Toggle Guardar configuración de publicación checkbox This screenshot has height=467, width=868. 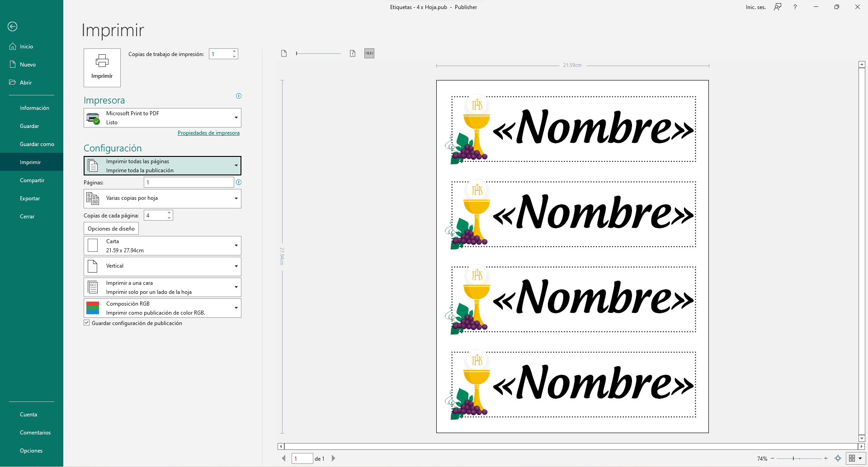(87, 323)
